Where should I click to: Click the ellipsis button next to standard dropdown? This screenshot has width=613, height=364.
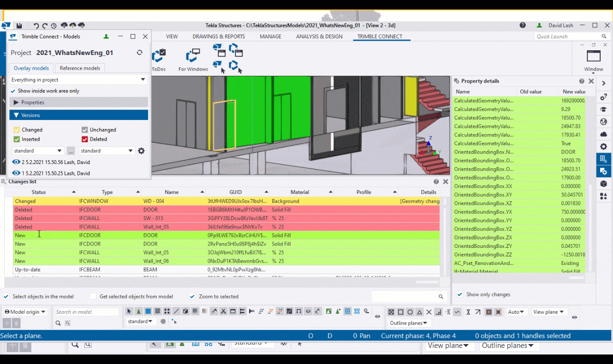[71, 151]
